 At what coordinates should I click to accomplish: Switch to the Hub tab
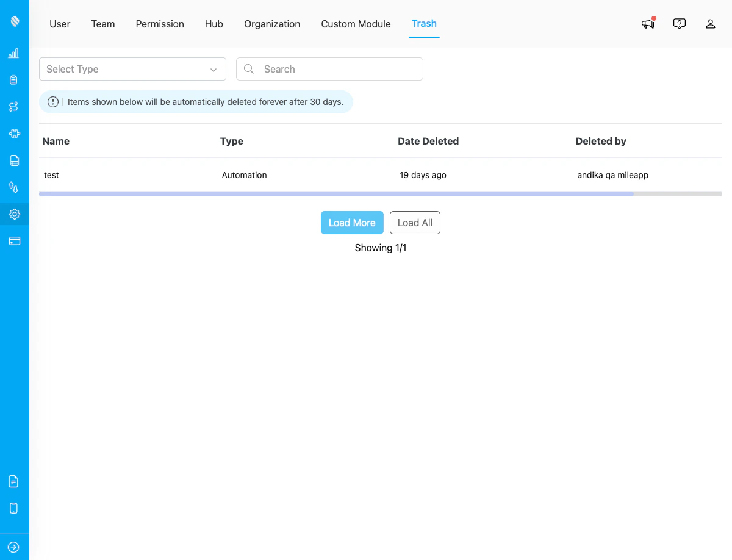[x=214, y=24]
